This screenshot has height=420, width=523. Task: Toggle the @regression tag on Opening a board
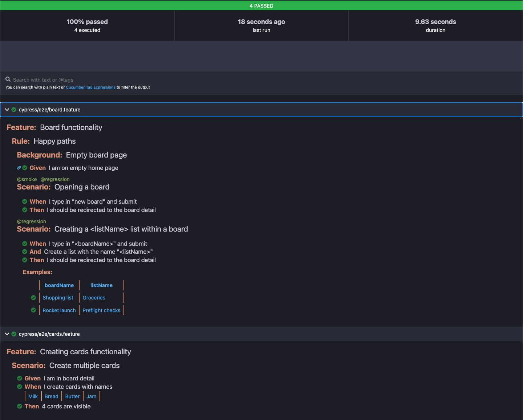(55, 179)
